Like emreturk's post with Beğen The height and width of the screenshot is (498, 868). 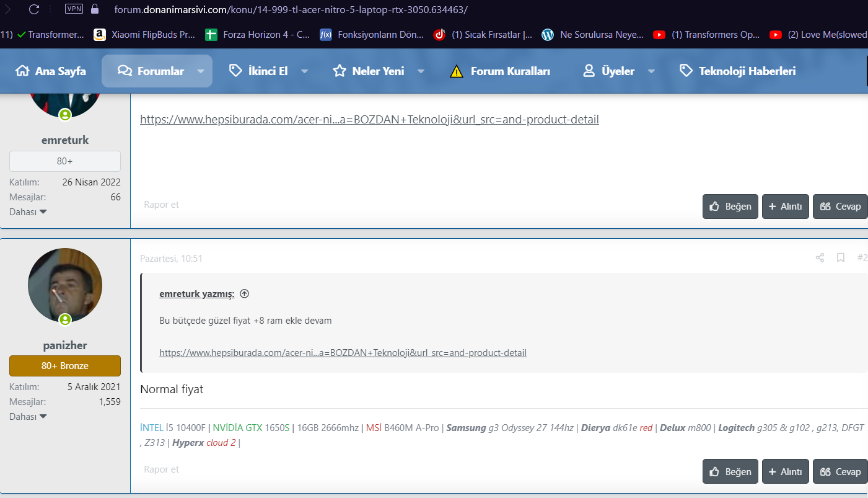pos(730,207)
